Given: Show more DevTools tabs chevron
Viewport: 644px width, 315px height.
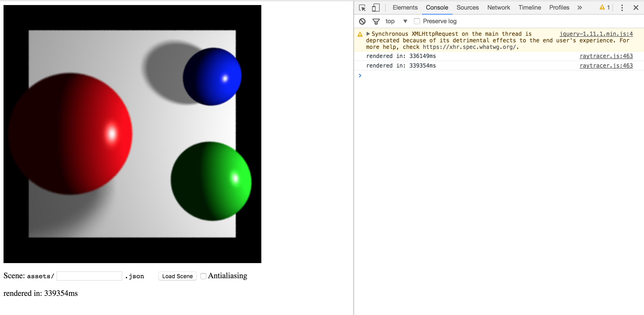Looking at the screenshot, I should (x=580, y=8).
